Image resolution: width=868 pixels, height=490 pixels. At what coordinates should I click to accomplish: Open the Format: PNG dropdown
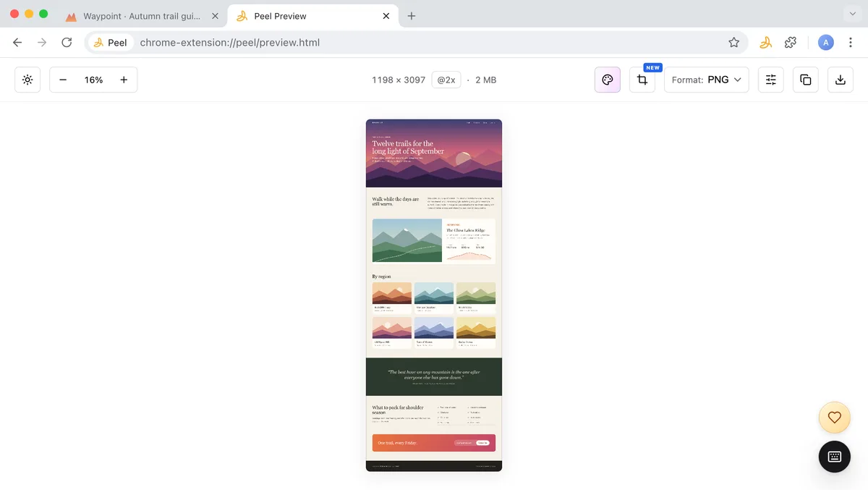pos(706,80)
